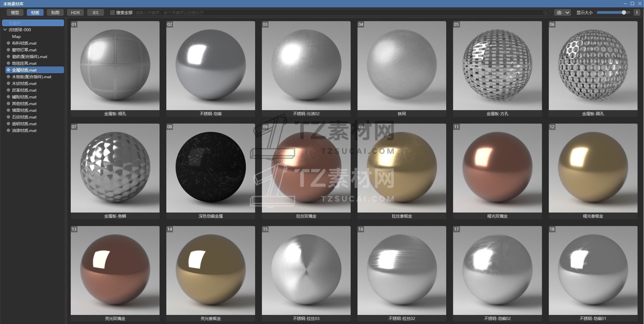Viewport: 644px width, 324px height.
Task: Select the highlighted 金属材质.mat entry
Action: (35, 70)
